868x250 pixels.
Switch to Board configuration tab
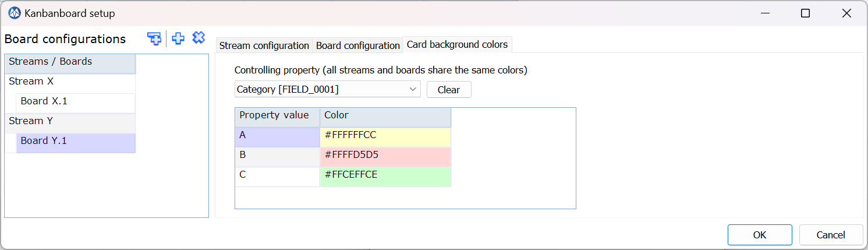point(357,45)
